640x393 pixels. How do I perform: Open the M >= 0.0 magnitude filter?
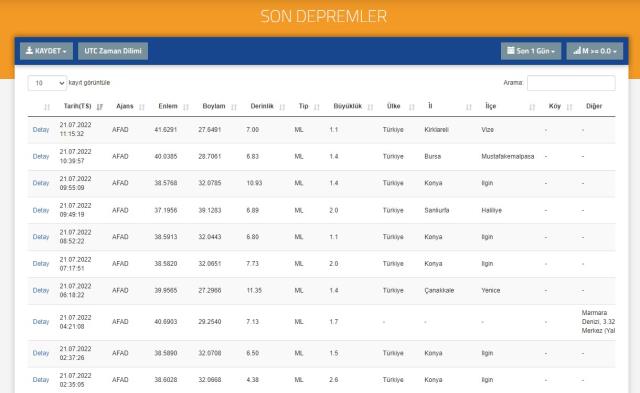[x=595, y=51]
